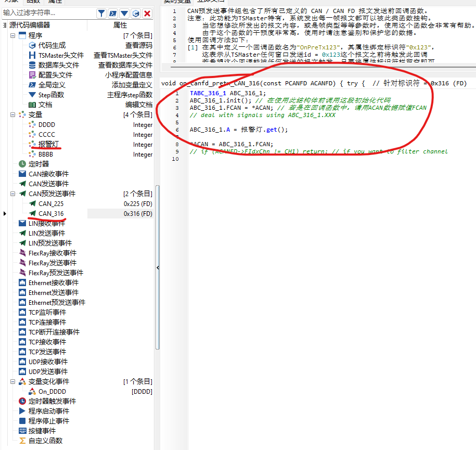This screenshot has width=476, height=450.
Task: Select 程序停止事件 stop icon
Action: (x=22, y=421)
